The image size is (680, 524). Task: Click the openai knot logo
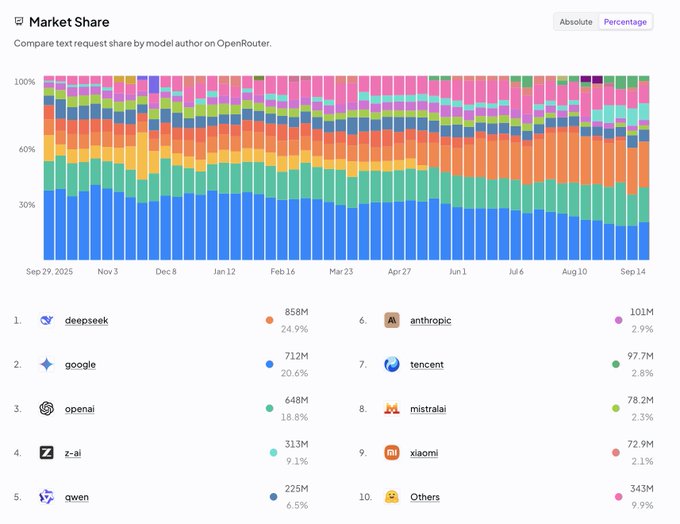(46, 409)
